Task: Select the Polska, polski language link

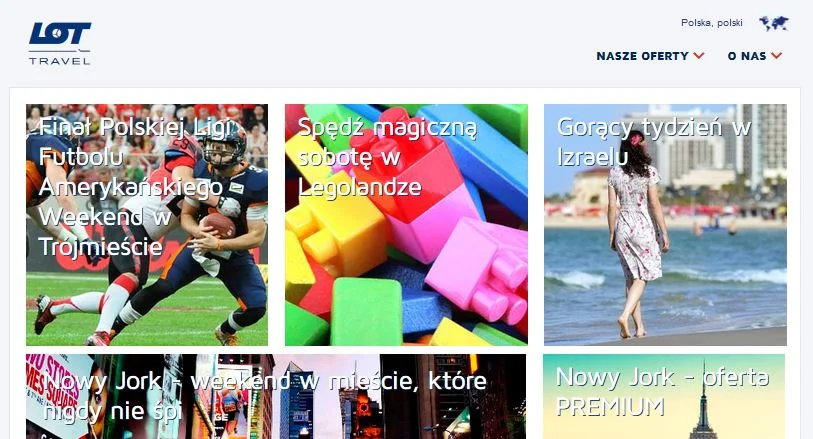Action: pos(711,23)
